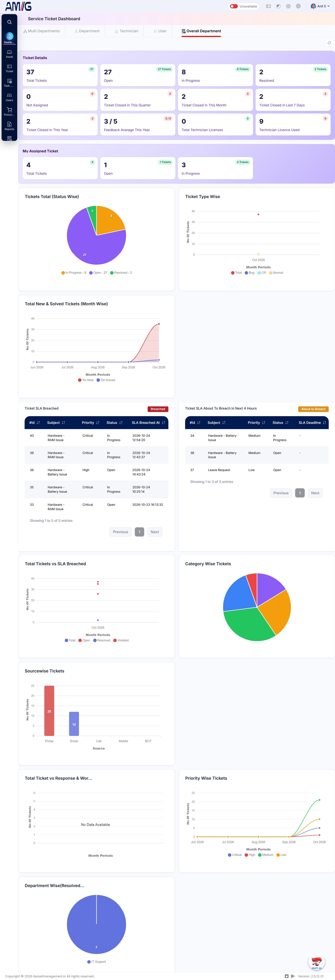Screen dimensions: 335x980
Task: Click the red Portal bar showing 25
Action: tap(49, 711)
